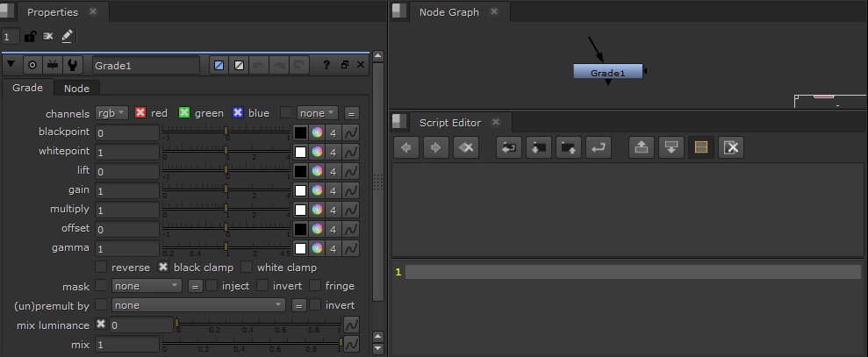Clear output window in Script Editor toolbar

click(730, 147)
